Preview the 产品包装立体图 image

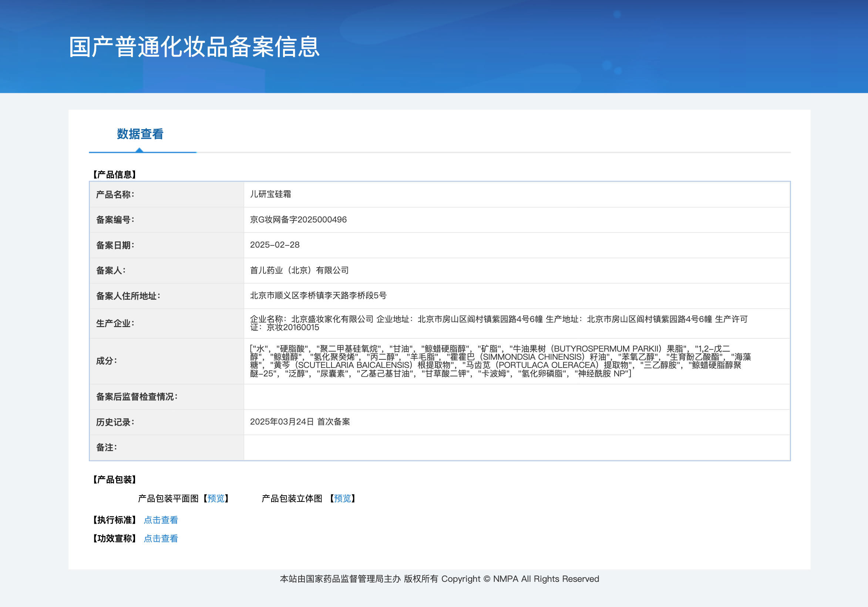click(342, 499)
